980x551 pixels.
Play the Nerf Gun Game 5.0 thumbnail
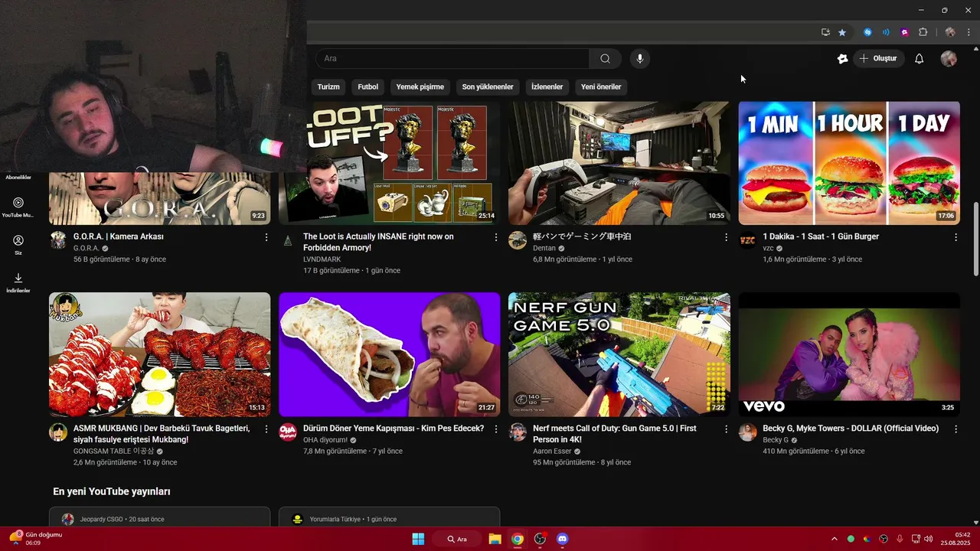click(x=619, y=354)
